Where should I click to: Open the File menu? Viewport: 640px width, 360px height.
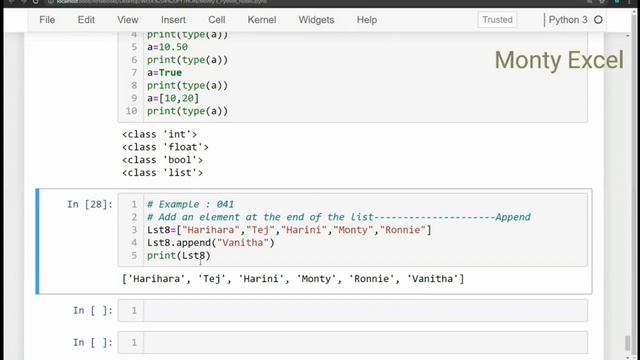(47, 20)
